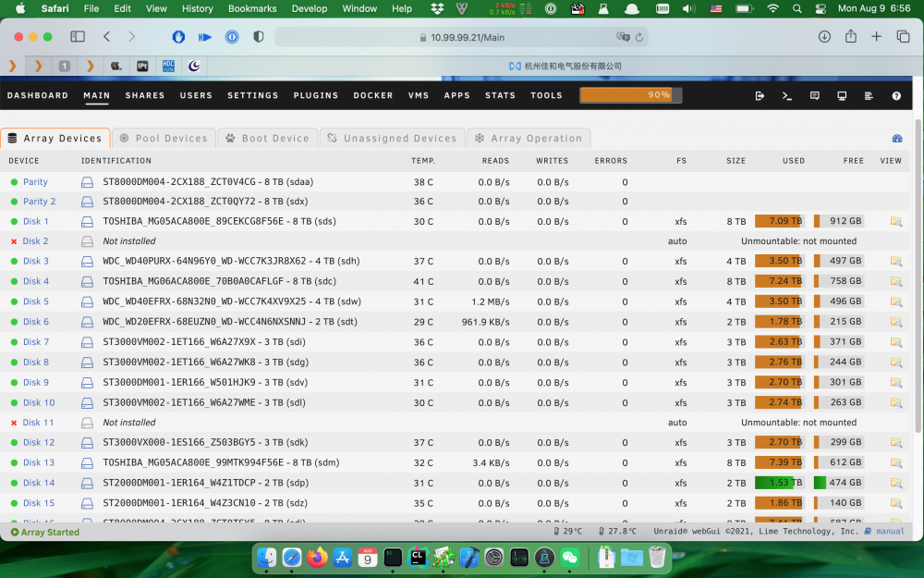The width and height of the screenshot is (924, 578).
Task: Click the help question mark icon
Action: (x=896, y=95)
